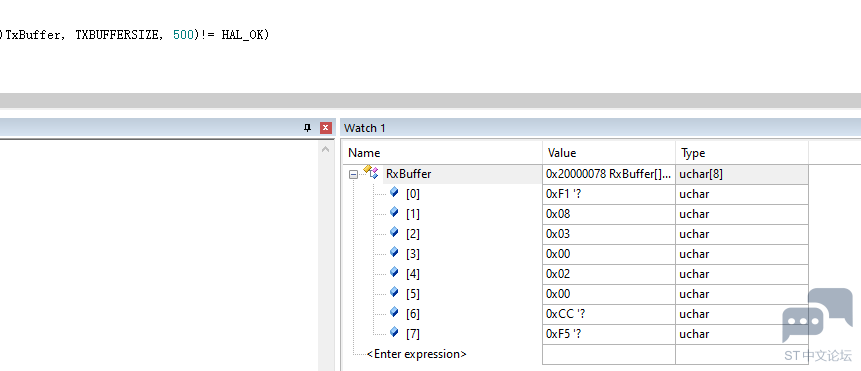Select the 0xF1 value cell
The width and height of the screenshot is (861, 371).
pos(609,194)
